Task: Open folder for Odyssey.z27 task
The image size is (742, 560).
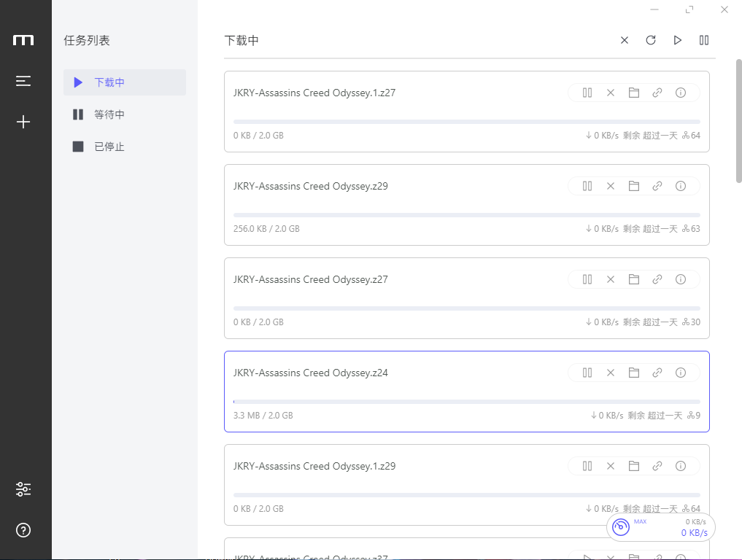Action: pyautogui.click(x=633, y=279)
